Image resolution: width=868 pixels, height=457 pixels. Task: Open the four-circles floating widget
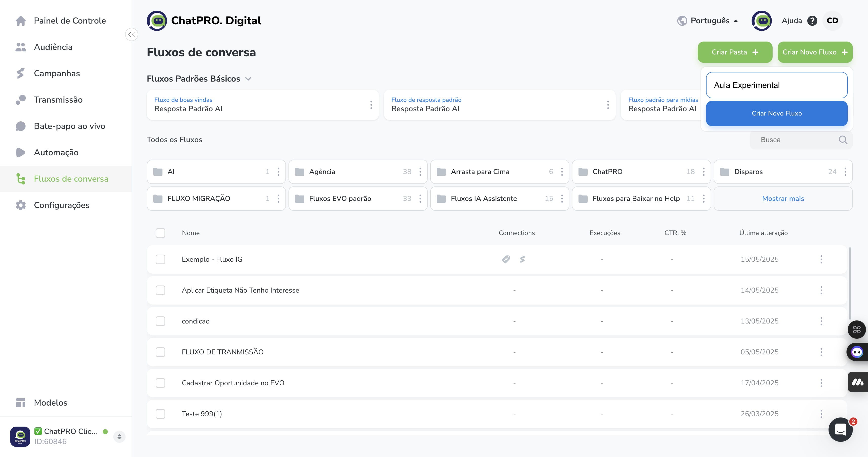click(x=857, y=330)
